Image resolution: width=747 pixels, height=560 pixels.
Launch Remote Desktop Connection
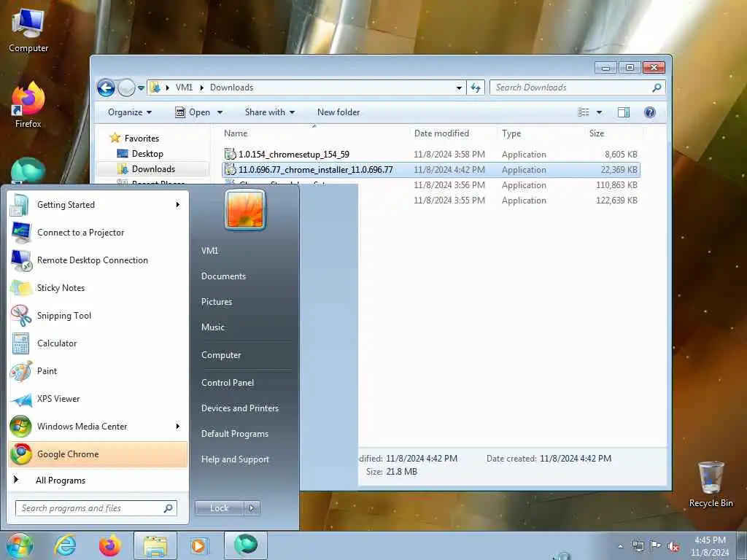coord(98,260)
